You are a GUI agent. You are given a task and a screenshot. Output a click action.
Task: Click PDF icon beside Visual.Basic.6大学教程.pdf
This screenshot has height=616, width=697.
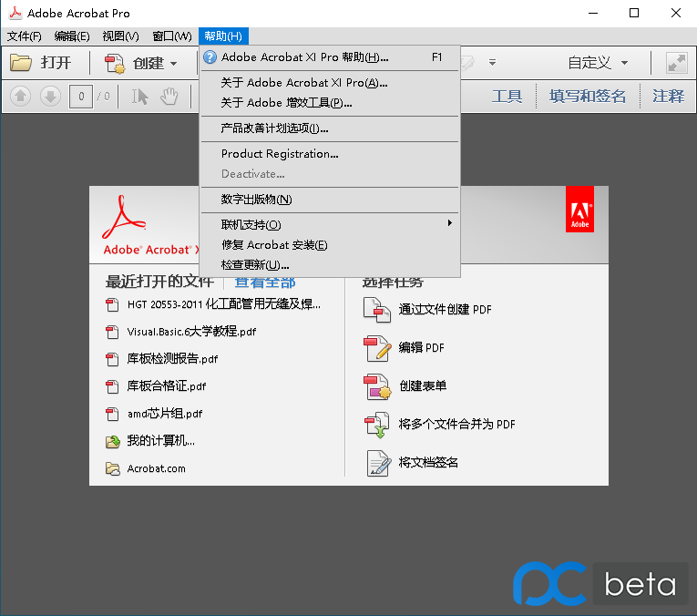pos(112,332)
